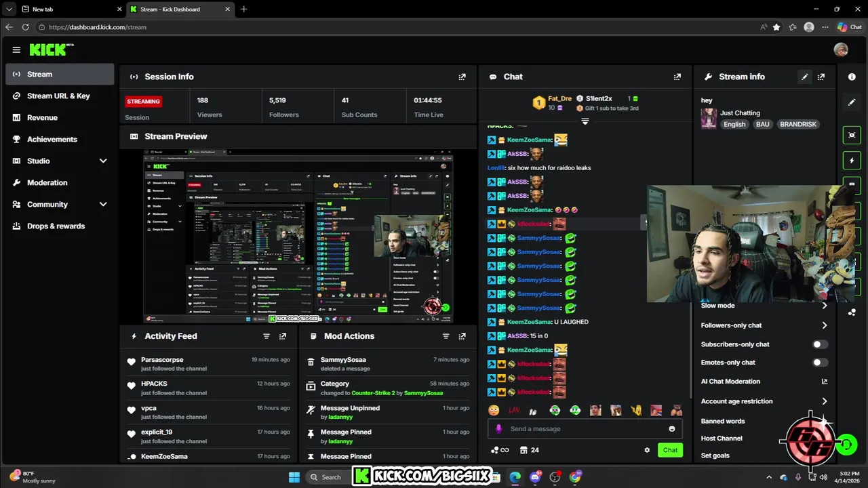Filter the Activity Feed
Viewport: 868px width, 488px height.
click(x=267, y=336)
